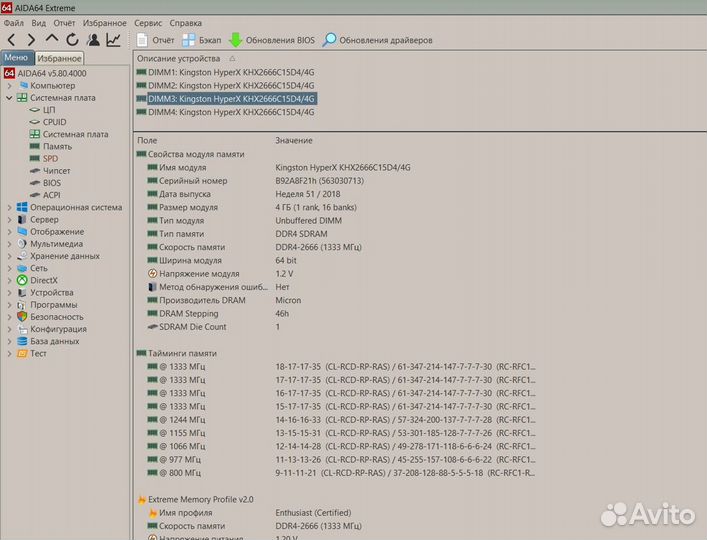Viewport: 707px width, 540px height.
Task: Click the Forward navigation arrow
Action: click(31, 40)
